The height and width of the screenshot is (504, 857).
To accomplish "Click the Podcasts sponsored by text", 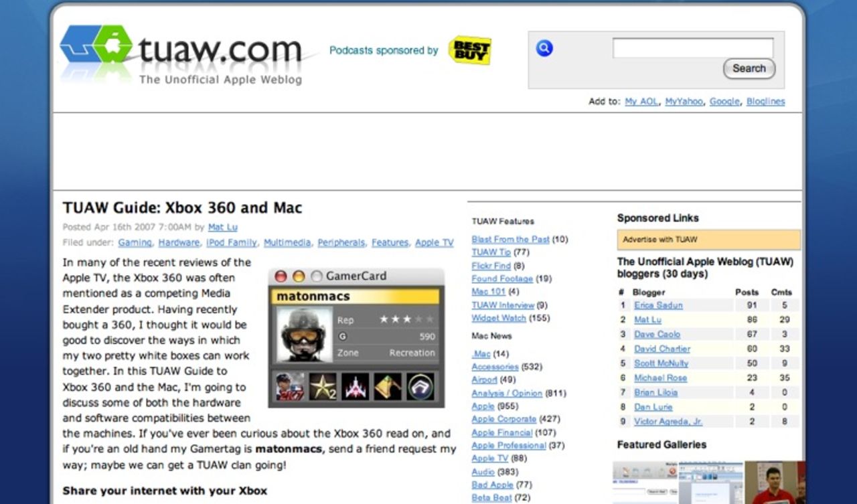I will click(384, 50).
